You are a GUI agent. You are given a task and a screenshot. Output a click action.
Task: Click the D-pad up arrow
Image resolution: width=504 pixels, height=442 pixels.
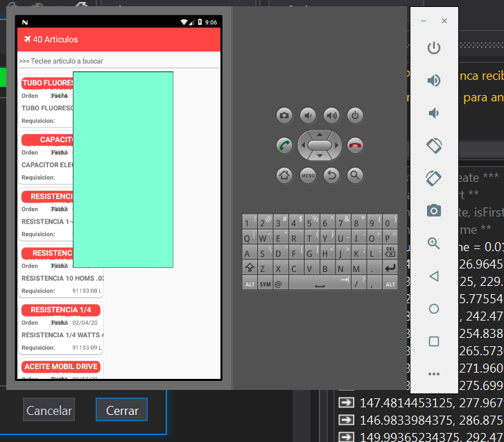coord(320,135)
